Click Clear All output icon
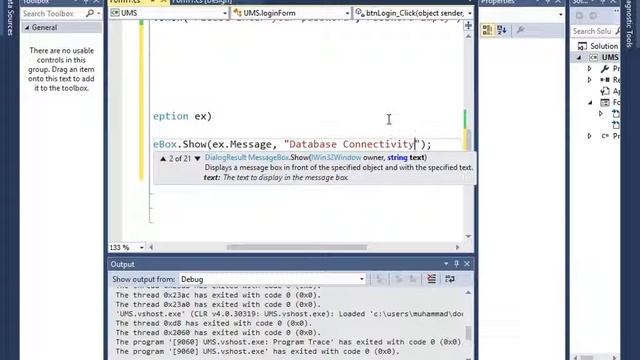This screenshot has width=640, height=360. pyautogui.click(x=431, y=279)
